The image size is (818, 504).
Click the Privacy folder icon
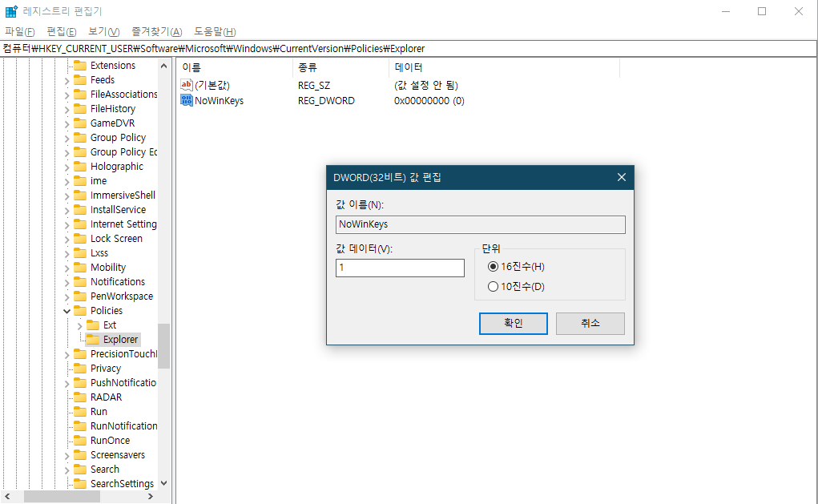(80, 369)
